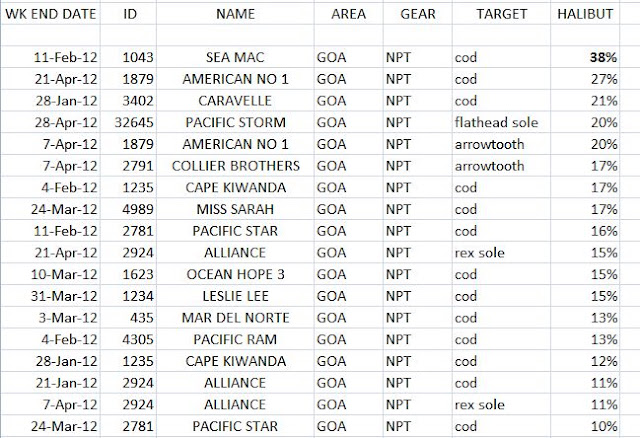
Task: Select the TARGET column header cell
Action: click(x=501, y=14)
